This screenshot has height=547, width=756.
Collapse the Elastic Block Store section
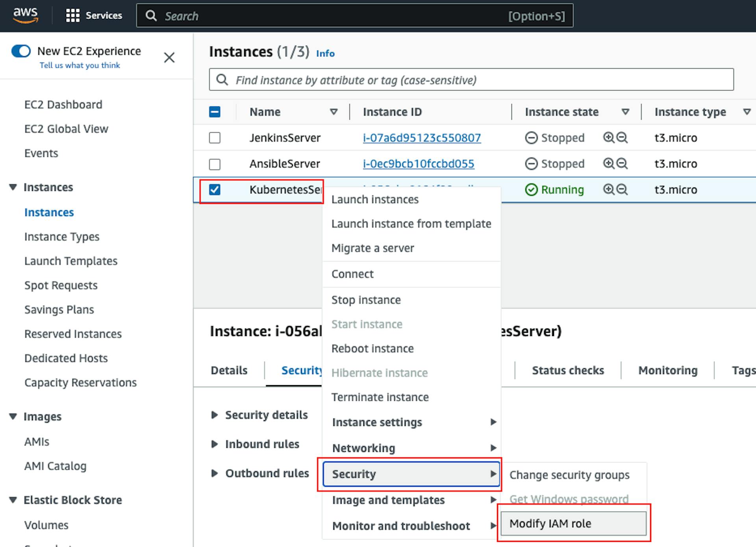coord(13,500)
